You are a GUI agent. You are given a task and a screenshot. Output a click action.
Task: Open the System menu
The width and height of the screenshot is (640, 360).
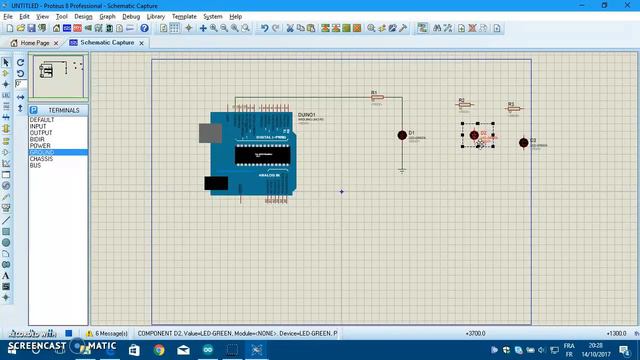(213, 17)
